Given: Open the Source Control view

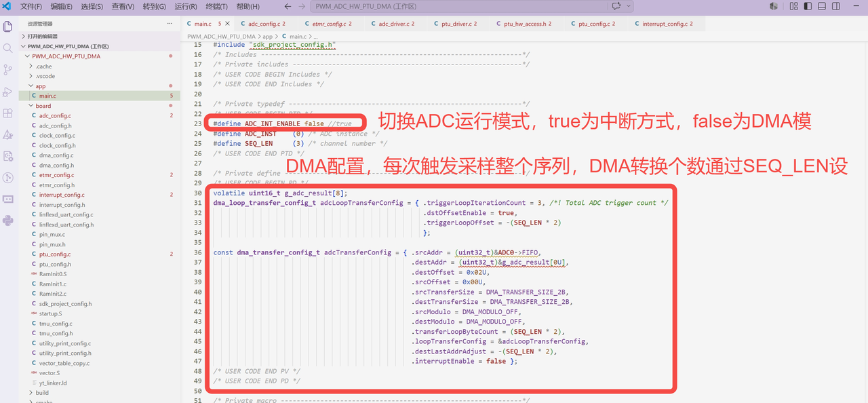Looking at the screenshot, I should (x=8, y=70).
